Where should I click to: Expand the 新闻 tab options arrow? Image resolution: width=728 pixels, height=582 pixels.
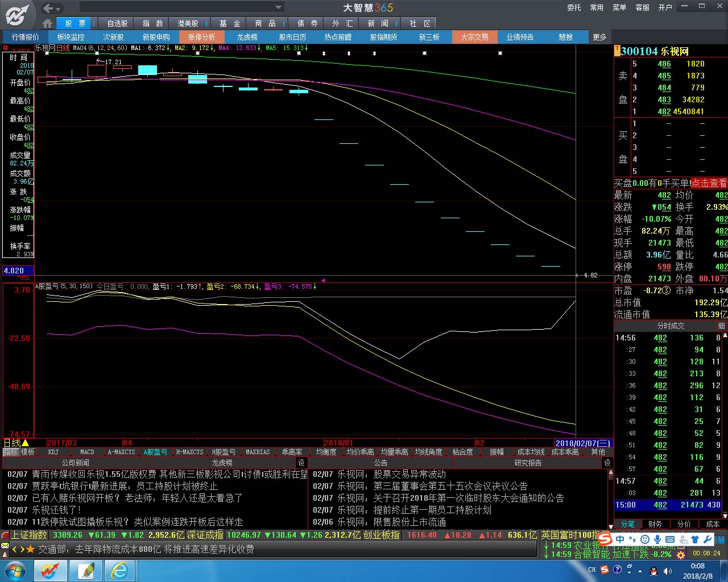(x=396, y=23)
